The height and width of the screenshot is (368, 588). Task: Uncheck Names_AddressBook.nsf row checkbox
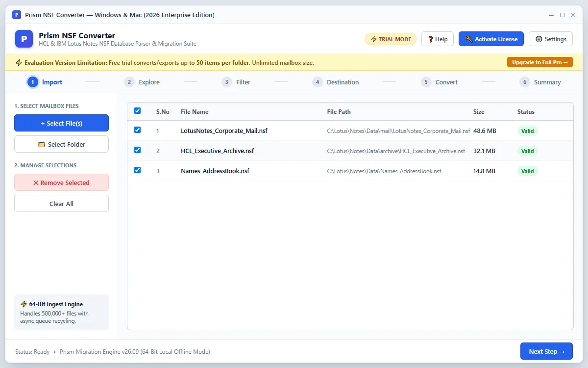pyautogui.click(x=137, y=170)
